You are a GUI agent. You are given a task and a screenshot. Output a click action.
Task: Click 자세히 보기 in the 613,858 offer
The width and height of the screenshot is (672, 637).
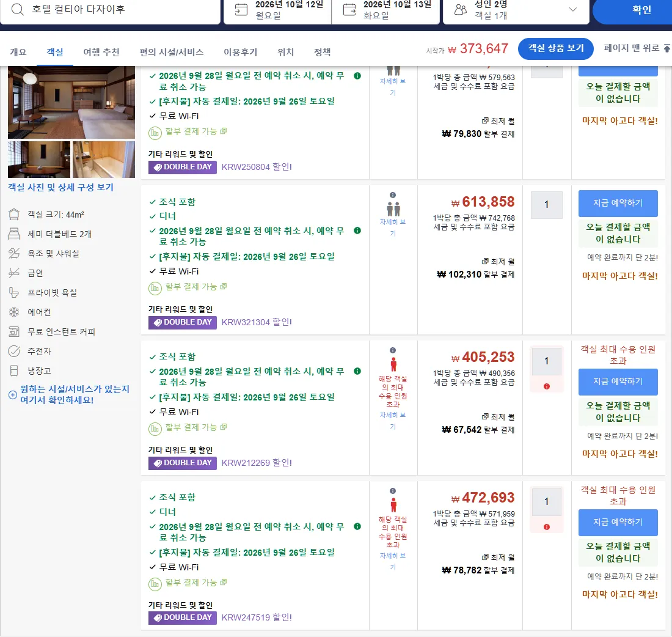click(x=393, y=227)
